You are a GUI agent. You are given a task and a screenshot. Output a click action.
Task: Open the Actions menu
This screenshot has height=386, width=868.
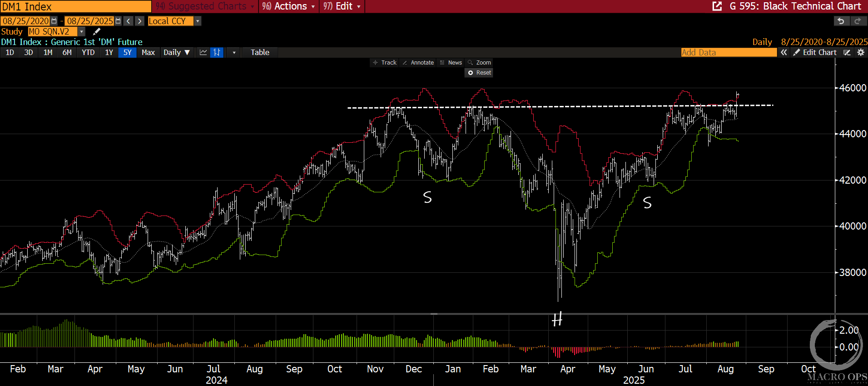(288, 6)
